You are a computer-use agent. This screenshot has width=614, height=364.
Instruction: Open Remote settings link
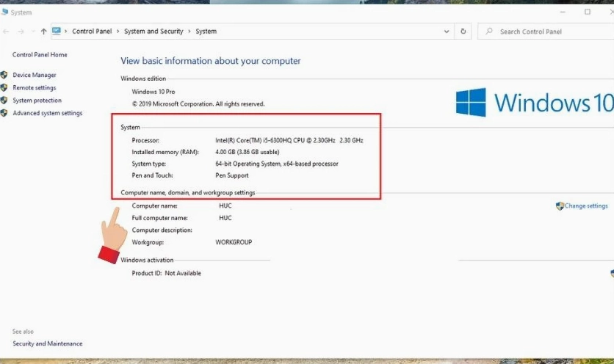coord(35,87)
